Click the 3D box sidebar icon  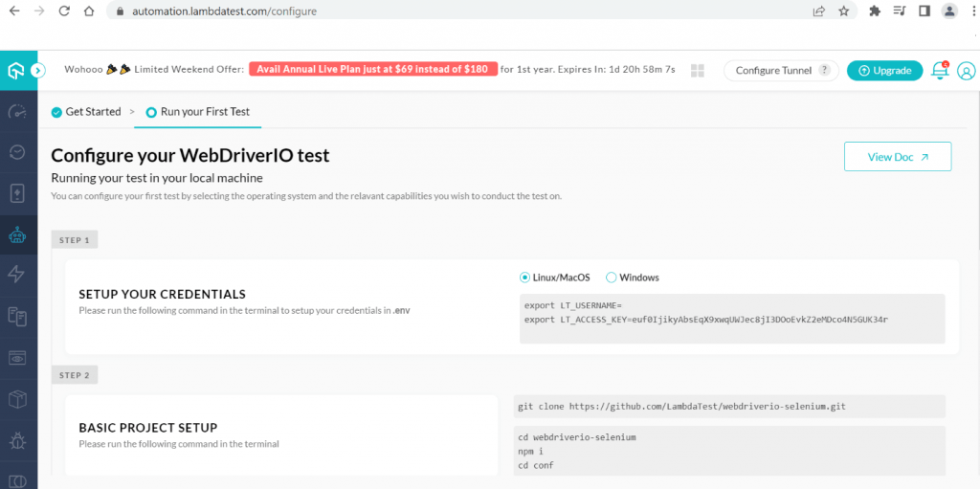point(17,398)
